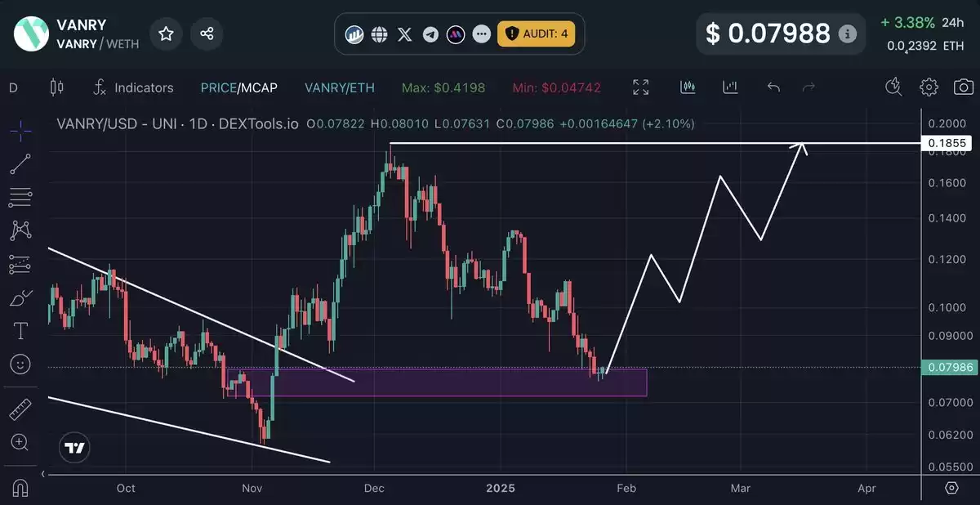The width and height of the screenshot is (980, 505).
Task: Click the 0.1855 price line label
Action: (x=947, y=143)
